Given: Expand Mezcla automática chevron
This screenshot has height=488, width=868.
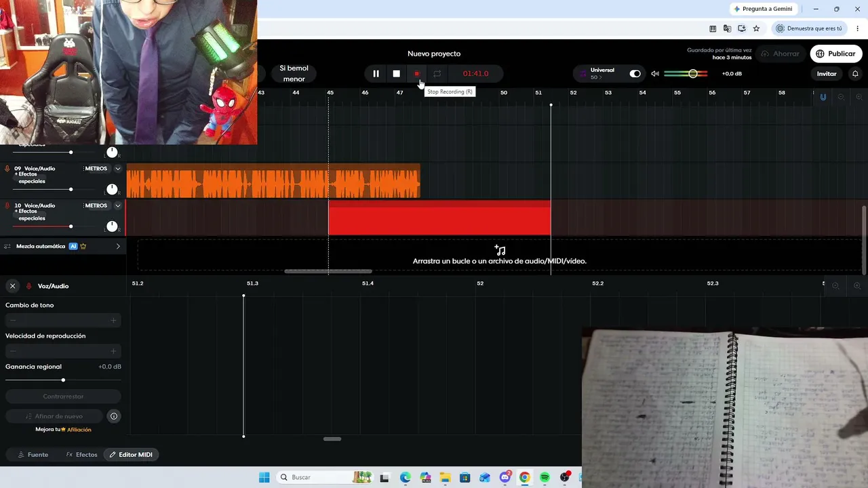Looking at the screenshot, I should (118, 247).
